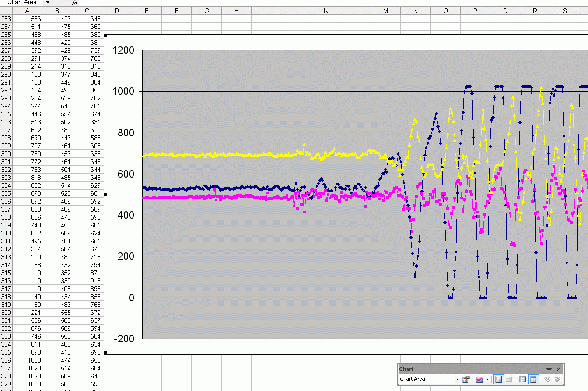Select column header B
This screenshot has width=588, height=391.
tap(57, 10)
